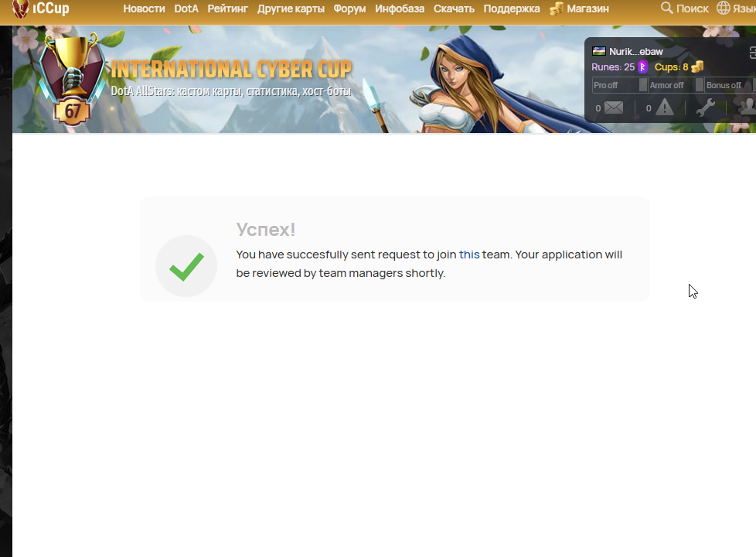756x557 pixels.
Task: Click the trophy badge with level 67
Action: 73,80
